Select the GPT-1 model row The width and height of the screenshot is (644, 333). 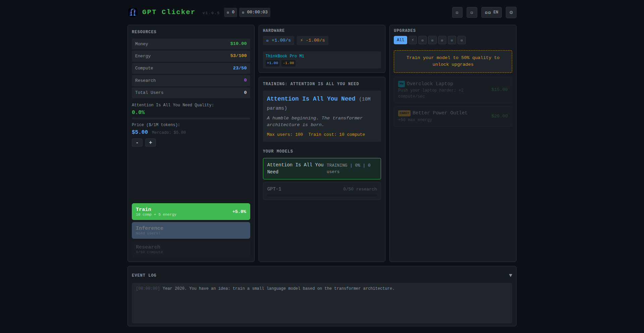click(x=322, y=191)
